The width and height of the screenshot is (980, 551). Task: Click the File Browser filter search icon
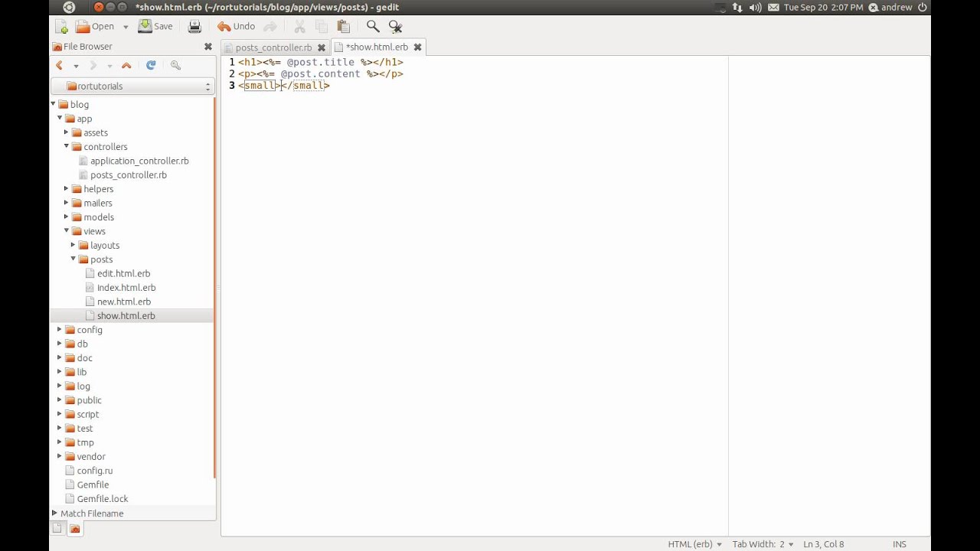click(x=175, y=66)
